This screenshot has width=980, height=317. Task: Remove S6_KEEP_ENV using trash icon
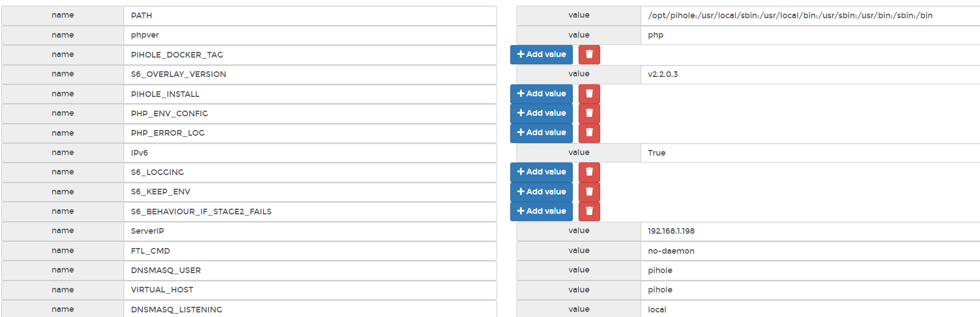(589, 192)
